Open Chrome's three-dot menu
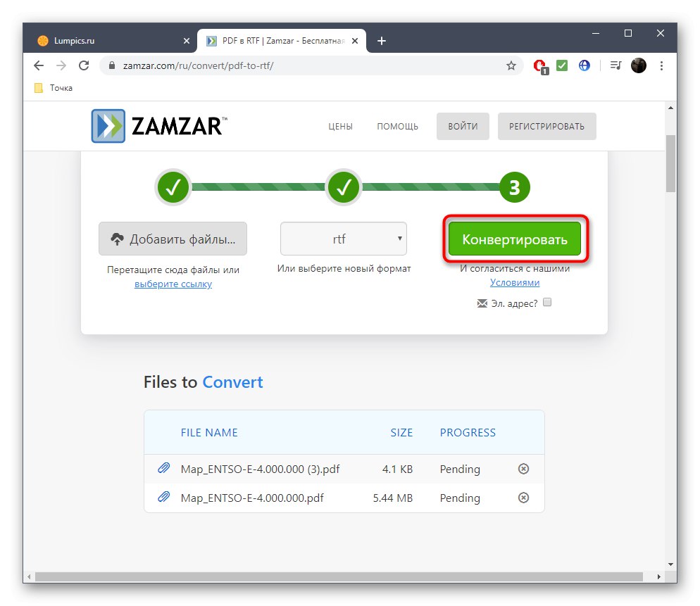700x606 pixels. 661,65
